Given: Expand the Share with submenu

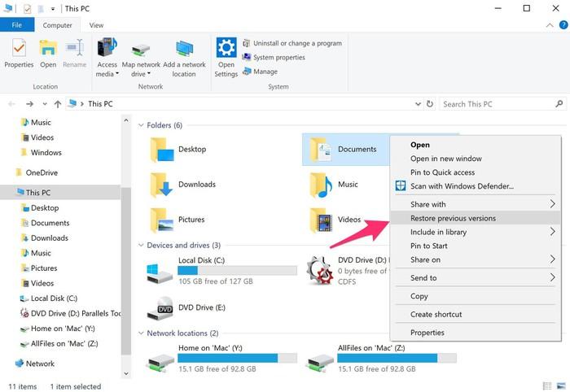Looking at the screenshot, I should 476,204.
